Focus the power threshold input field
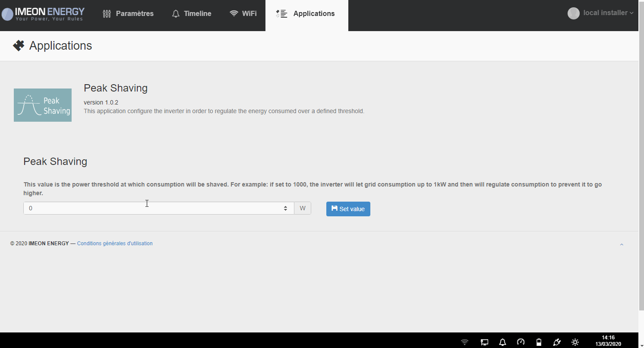 [x=159, y=208]
